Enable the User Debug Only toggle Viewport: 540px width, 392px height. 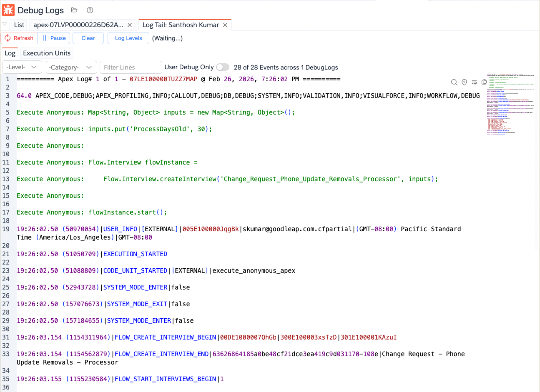223,67
